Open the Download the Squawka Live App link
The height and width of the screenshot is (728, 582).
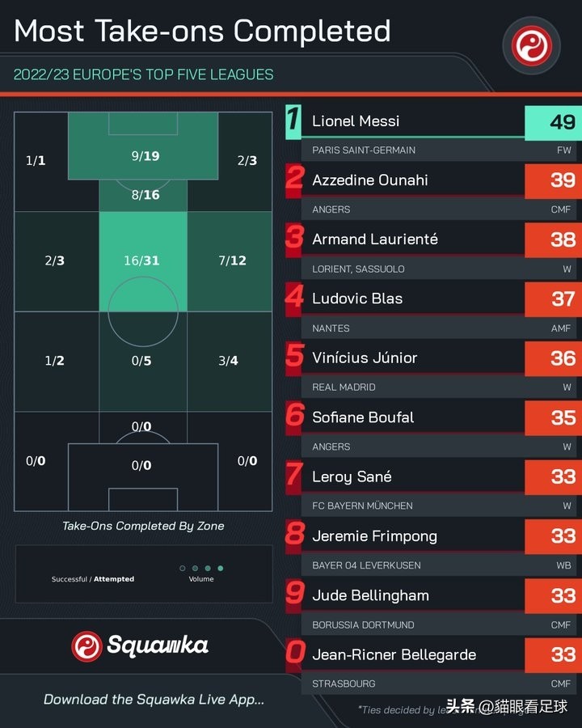154,700
